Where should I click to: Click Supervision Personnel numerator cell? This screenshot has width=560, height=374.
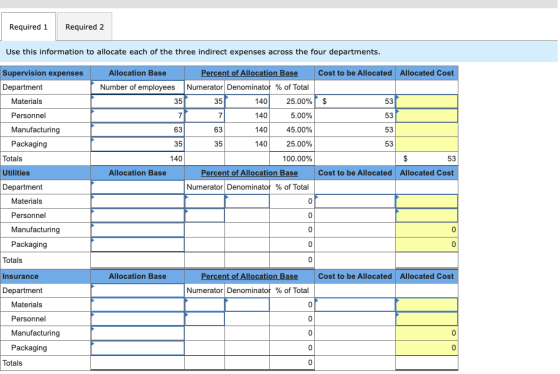(205, 115)
